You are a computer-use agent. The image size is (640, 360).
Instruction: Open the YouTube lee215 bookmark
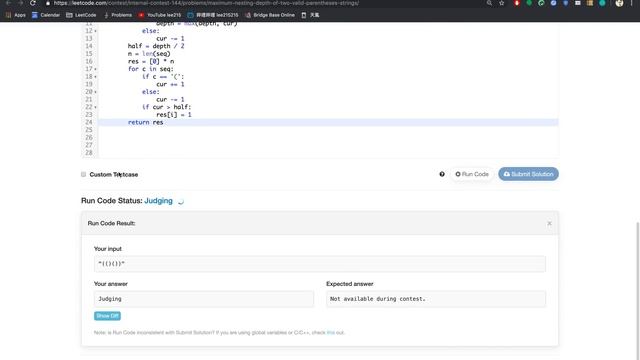(160, 15)
